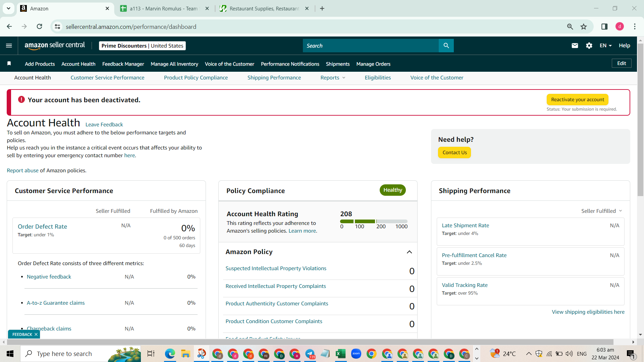Expand the Reports dropdown menu
Screen dimensions: 644x362
pyautogui.click(x=333, y=78)
